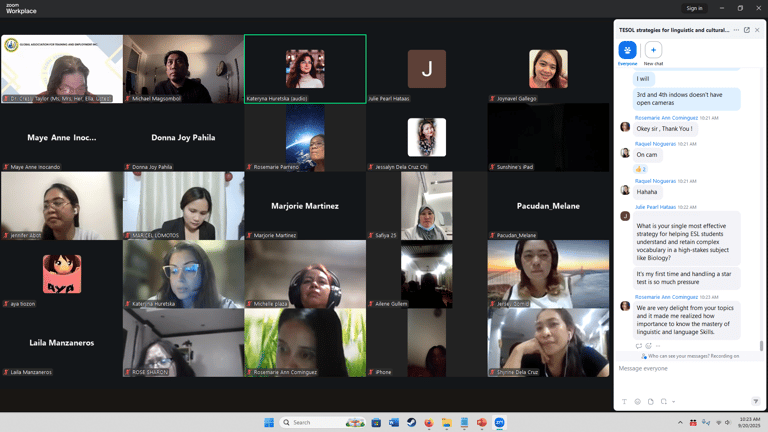Screen dimensions: 768x432
Task: Select Michelle plaza video tile
Action: click(x=305, y=274)
